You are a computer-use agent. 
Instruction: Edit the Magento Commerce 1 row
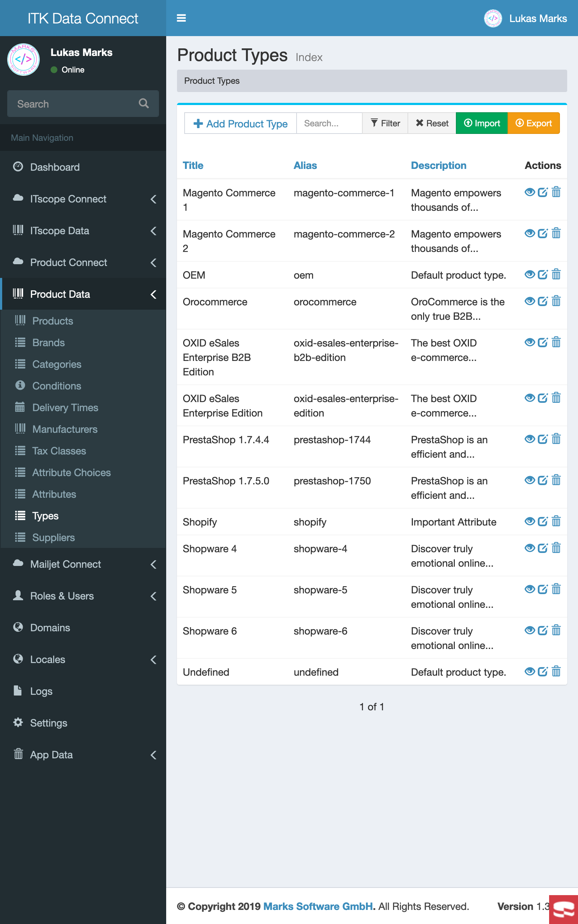tap(543, 192)
